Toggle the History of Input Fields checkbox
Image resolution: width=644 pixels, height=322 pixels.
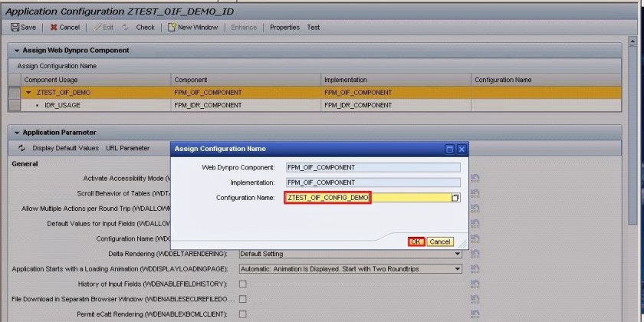pyautogui.click(x=243, y=284)
